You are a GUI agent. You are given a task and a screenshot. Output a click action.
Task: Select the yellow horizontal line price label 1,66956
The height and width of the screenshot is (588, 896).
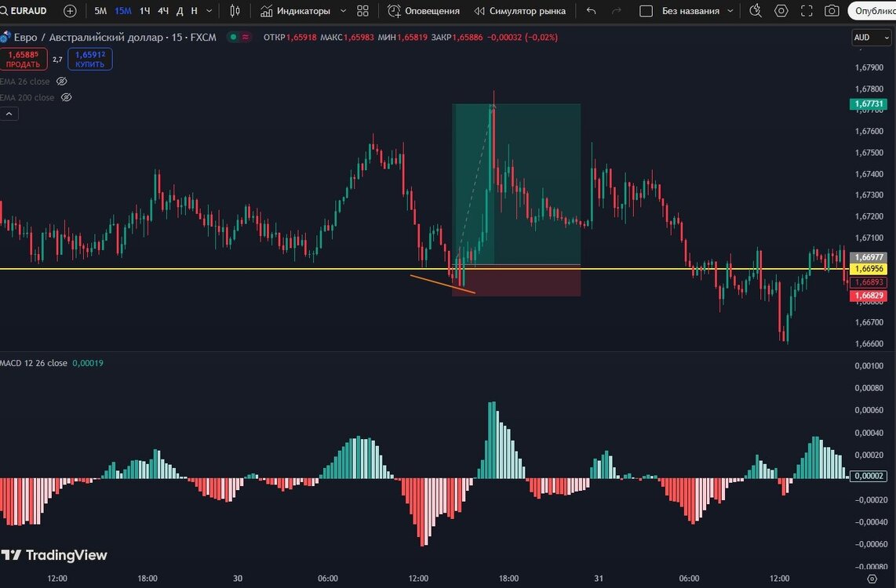869,269
